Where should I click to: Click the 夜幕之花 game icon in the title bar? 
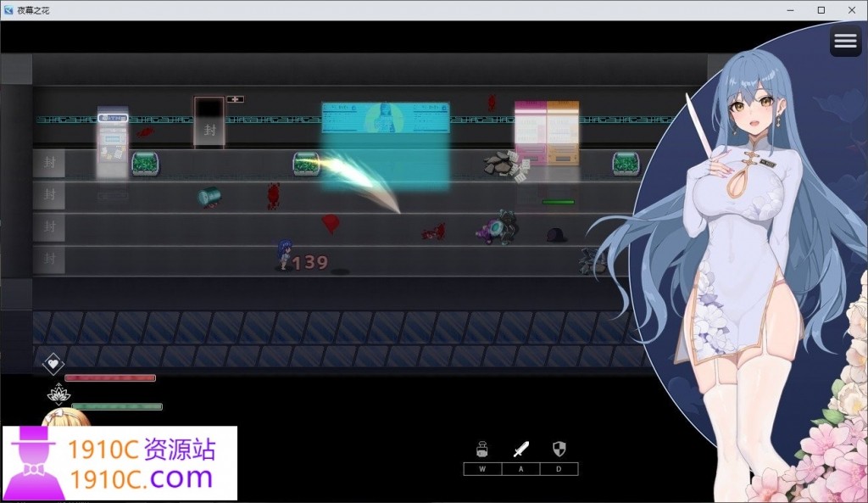point(10,9)
